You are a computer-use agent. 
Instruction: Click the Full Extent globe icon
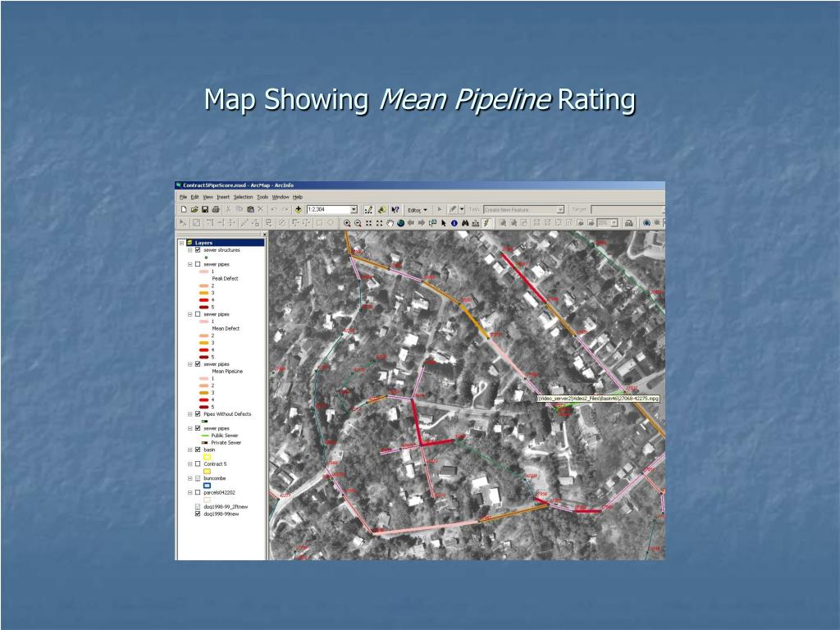400,223
